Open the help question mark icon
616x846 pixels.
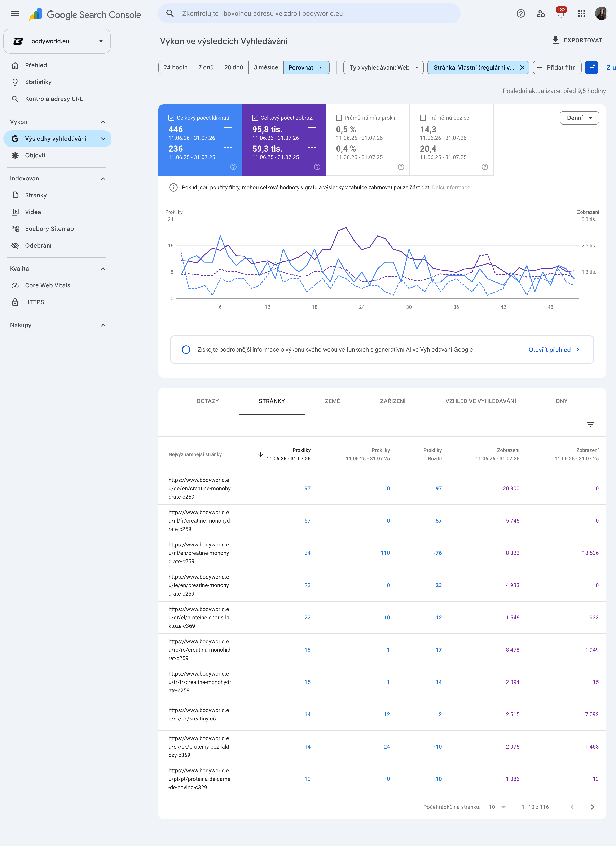[x=520, y=13]
